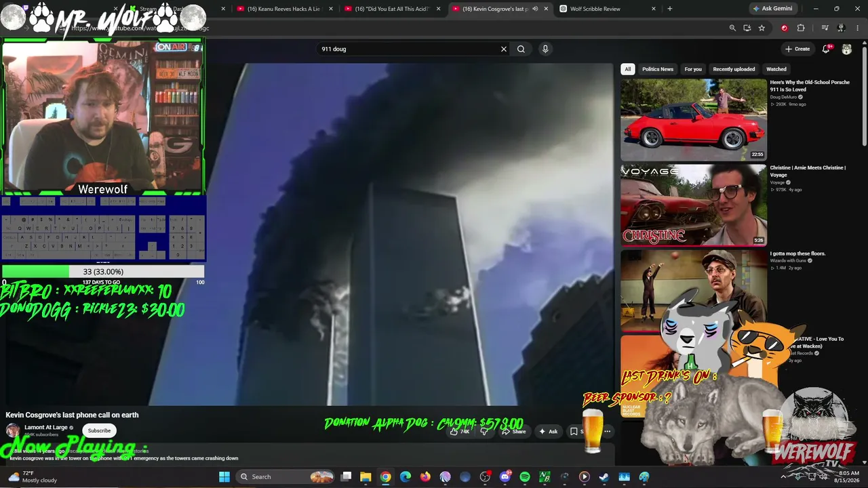This screenshot has height=488, width=868.
Task: Open "I gotta mop these floors" thumbnail
Action: (694, 290)
